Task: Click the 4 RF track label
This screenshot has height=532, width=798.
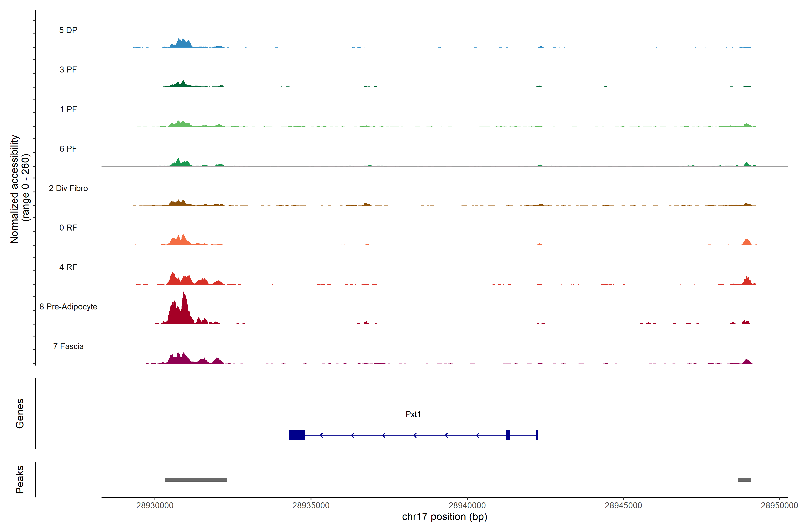Action: click(x=68, y=267)
